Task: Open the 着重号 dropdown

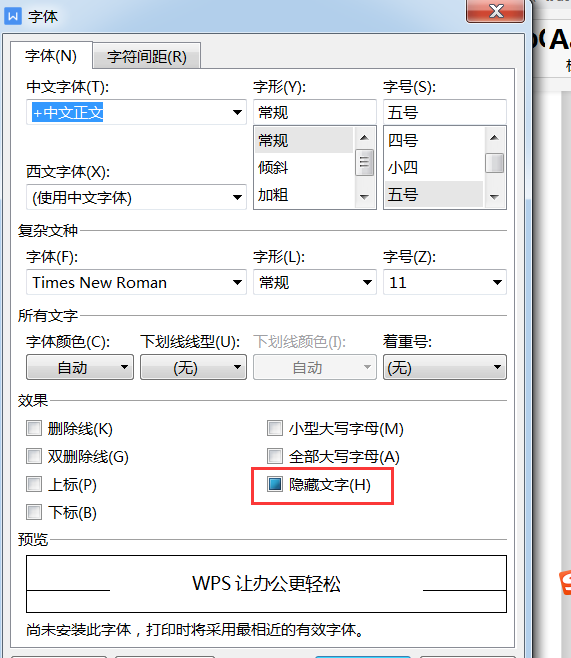Action: [445, 367]
